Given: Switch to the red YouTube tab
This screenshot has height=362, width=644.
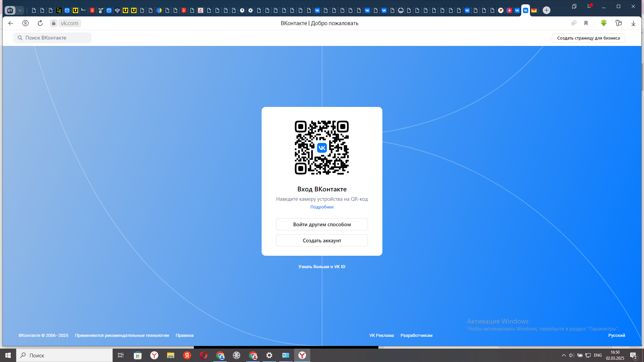Looking at the screenshot, I should 509,10.
